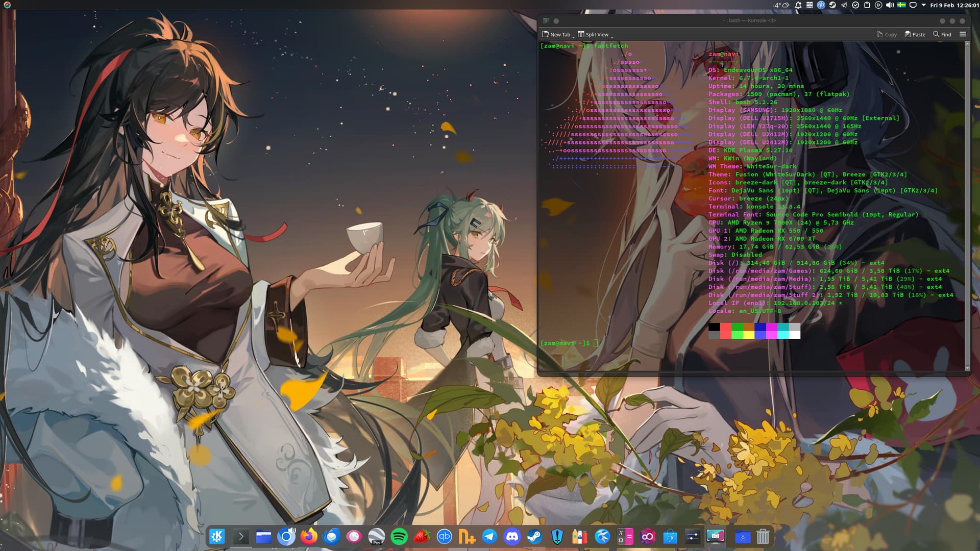Click the 'CPU: AMD Ryzen 9' line
The height and width of the screenshot is (551, 980).
[x=781, y=222]
